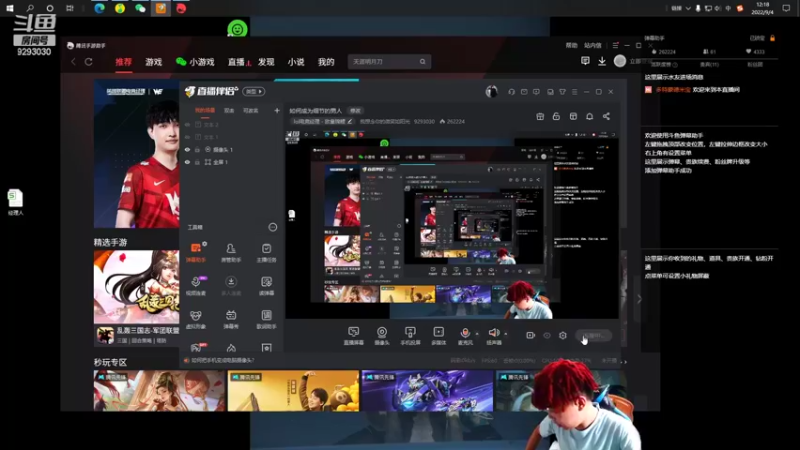The width and height of the screenshot is (800, 450).
Task: Open customer service headset icon
Action: pos(511,92)
